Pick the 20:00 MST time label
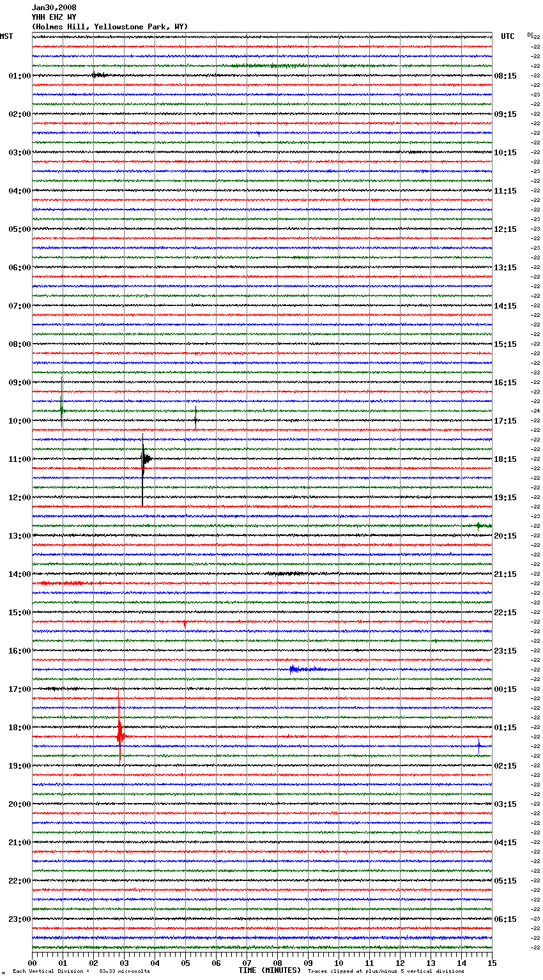Screen dimensions: 543x980 pos(20,804)
